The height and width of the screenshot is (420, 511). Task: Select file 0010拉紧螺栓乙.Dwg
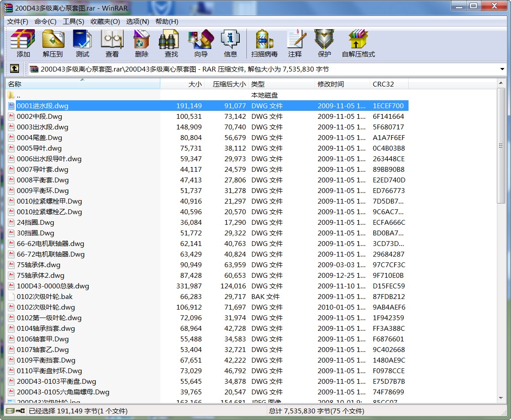[x=208, y=212]
